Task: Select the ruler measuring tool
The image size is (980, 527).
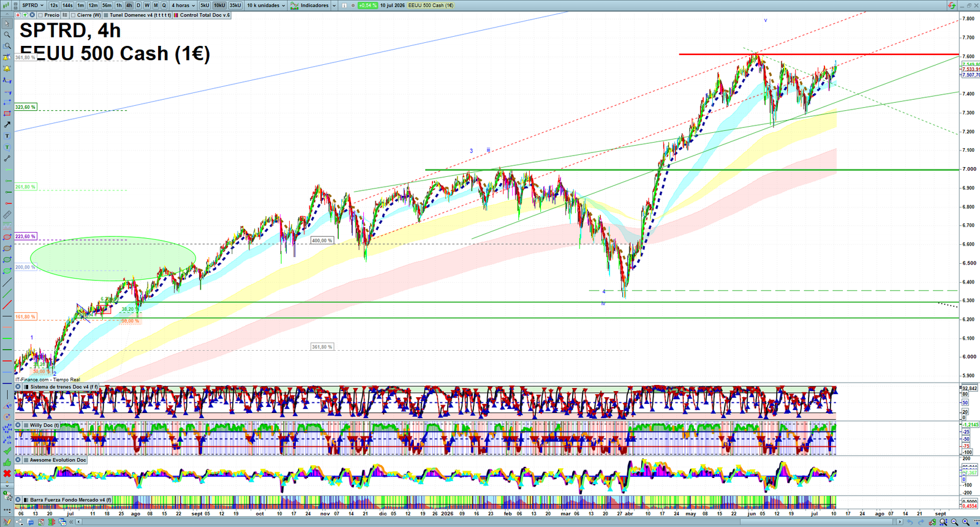Action: (7, 215)
